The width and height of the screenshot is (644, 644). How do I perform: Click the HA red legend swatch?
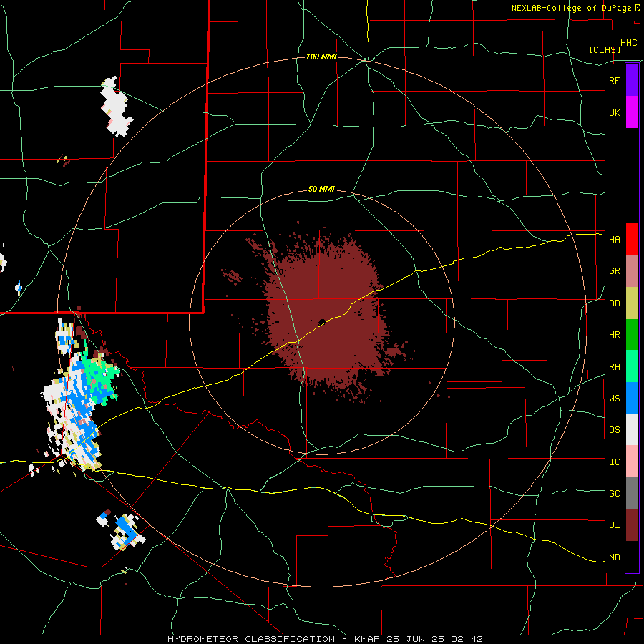click(632, 239)
